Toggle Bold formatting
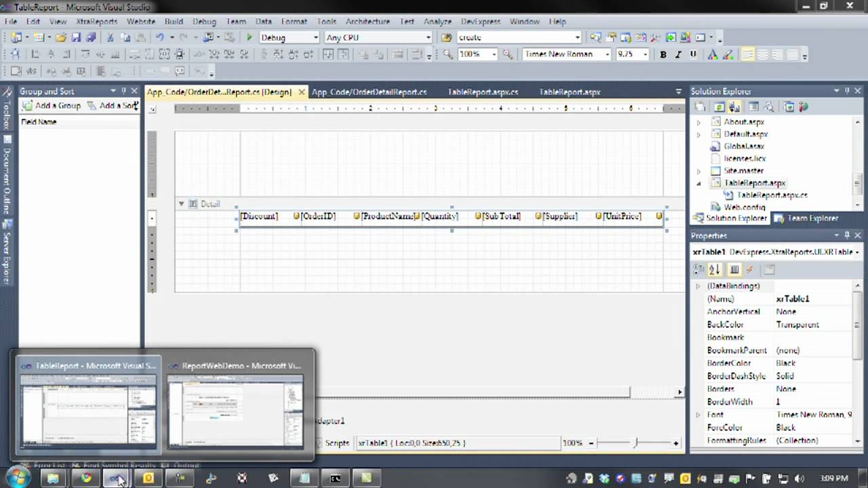This screenshot has height=488, width=868. (663, 54)
